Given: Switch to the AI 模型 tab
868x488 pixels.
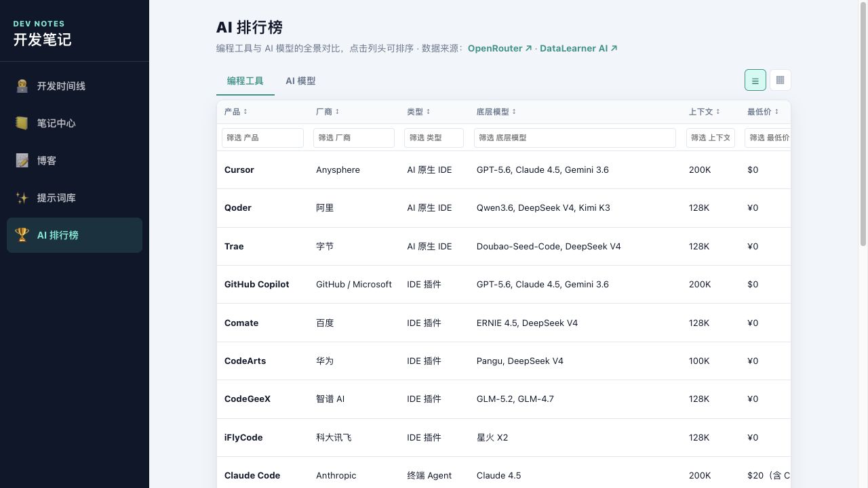Looking at the screenshot, I should [x=300, y=81].
